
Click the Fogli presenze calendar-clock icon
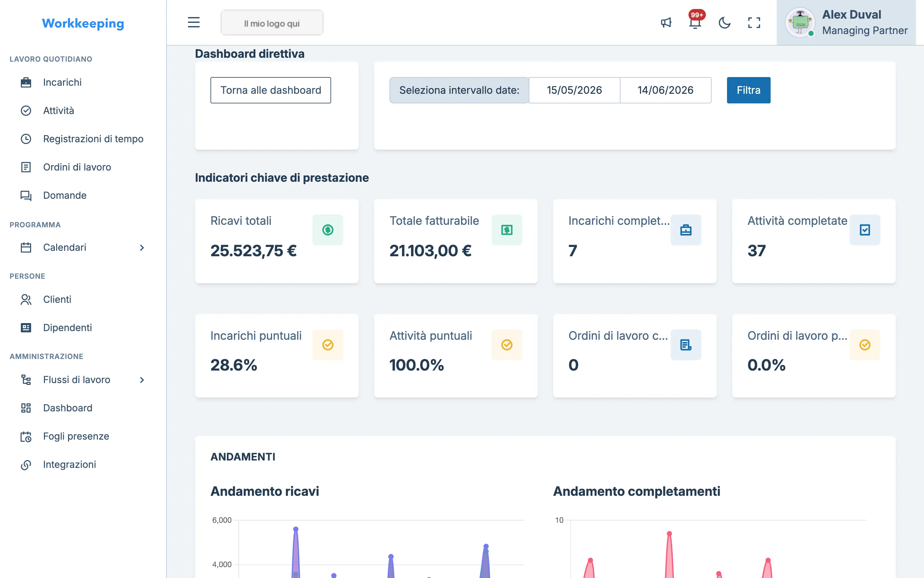(26, 436)
